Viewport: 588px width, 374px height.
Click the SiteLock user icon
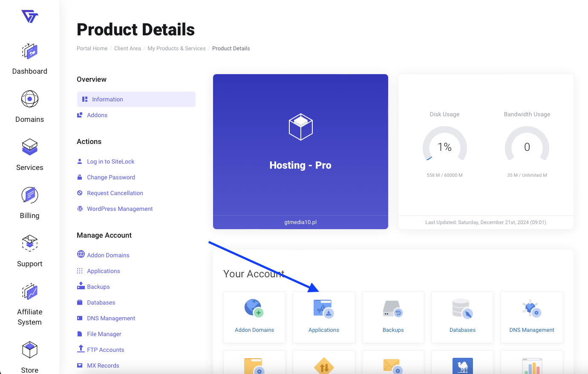(80, 161)
